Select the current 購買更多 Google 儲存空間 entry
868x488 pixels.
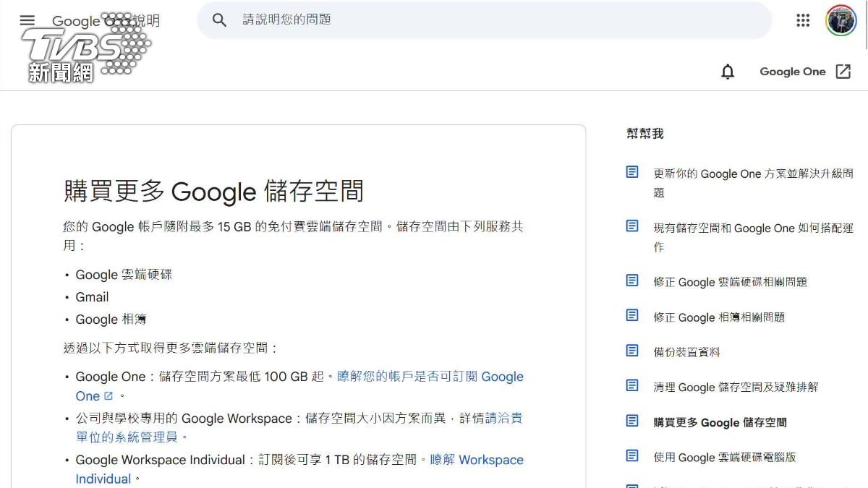coord(720,422)
